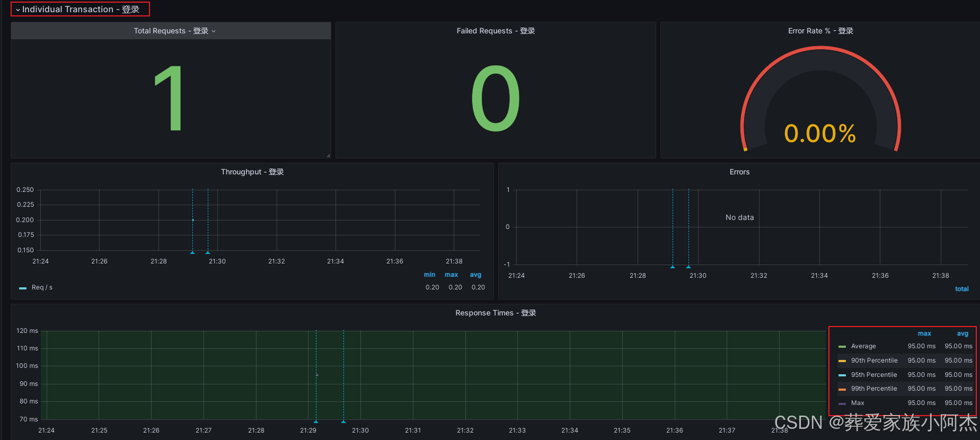Screen dimensions: 980x440
Task: Open color picker for 90th Percentile swatch
Action: point(842,361)
